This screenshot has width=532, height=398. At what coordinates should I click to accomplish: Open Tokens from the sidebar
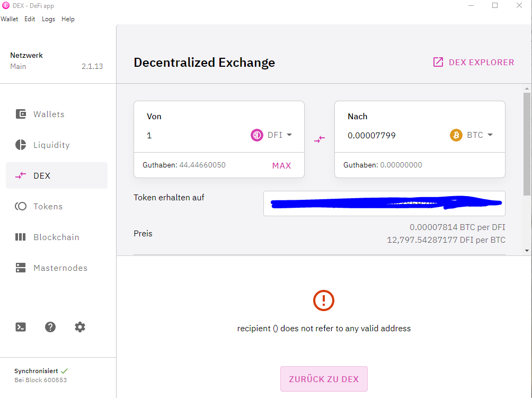coord(56,206)
